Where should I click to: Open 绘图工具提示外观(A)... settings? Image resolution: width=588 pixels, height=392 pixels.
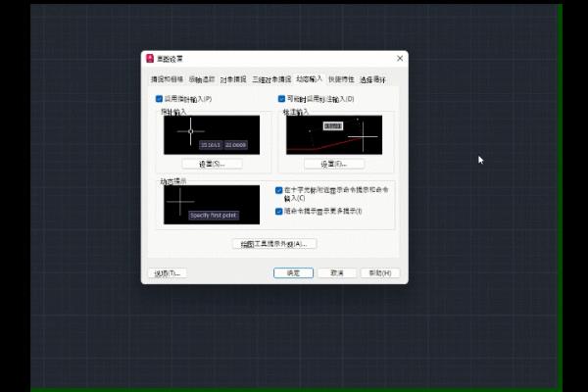click(x=274, y=244)
